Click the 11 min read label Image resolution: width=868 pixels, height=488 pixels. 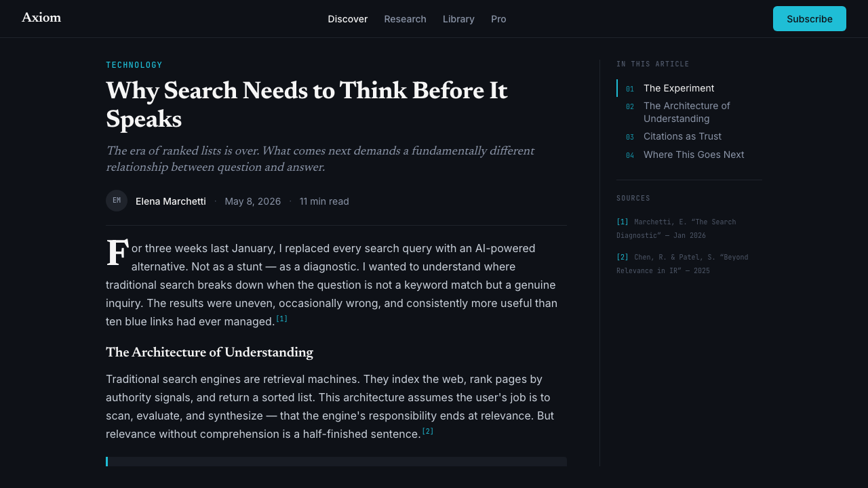click(324, 201)
